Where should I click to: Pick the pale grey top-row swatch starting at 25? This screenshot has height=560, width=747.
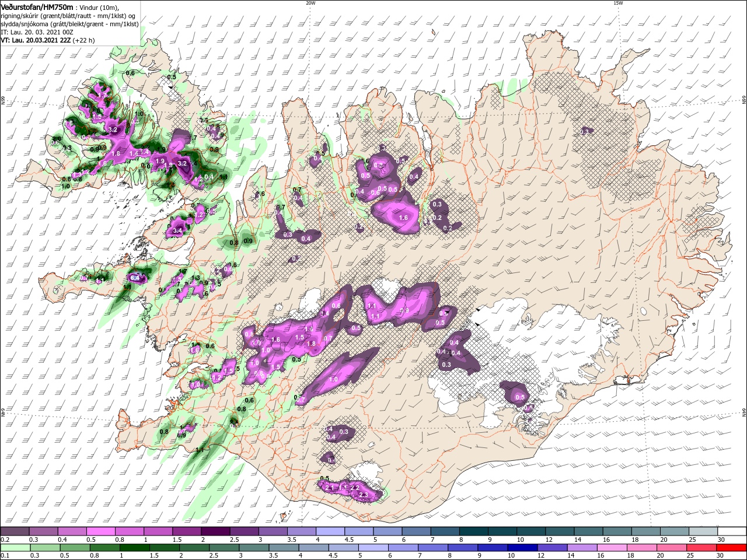coord(703,531)
